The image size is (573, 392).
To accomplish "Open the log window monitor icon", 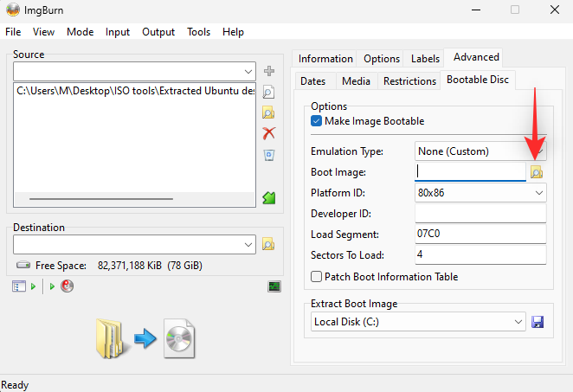I will (x=274, y=286).
